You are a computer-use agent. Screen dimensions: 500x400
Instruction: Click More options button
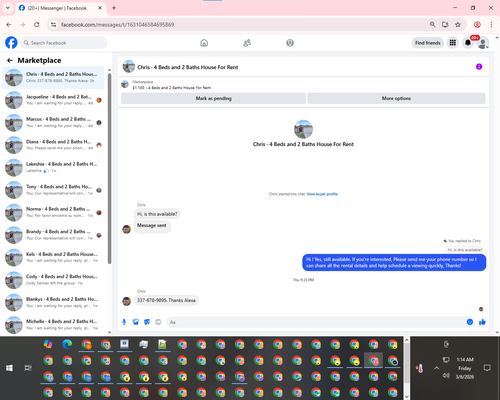coord(396,98)
